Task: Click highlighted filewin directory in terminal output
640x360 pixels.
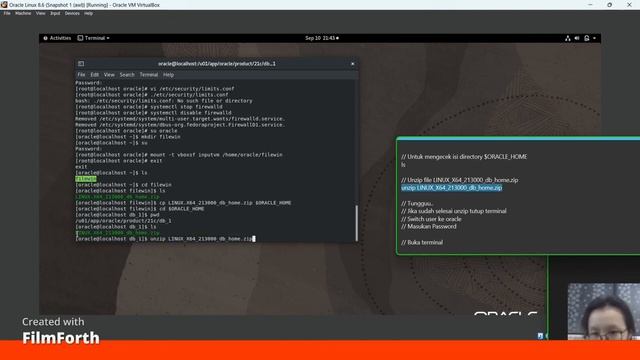Action: [86, 179]
